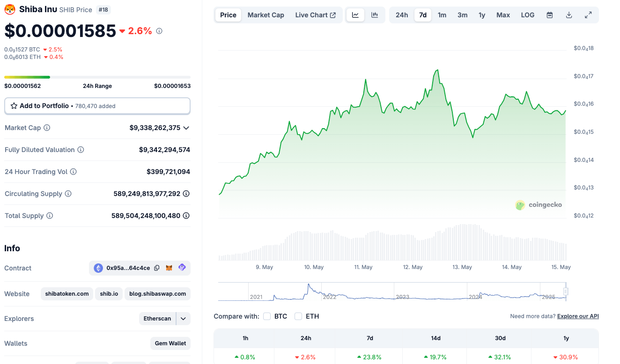Expand the Market Cap chevron
620x364 pixels.
point(186,127)
